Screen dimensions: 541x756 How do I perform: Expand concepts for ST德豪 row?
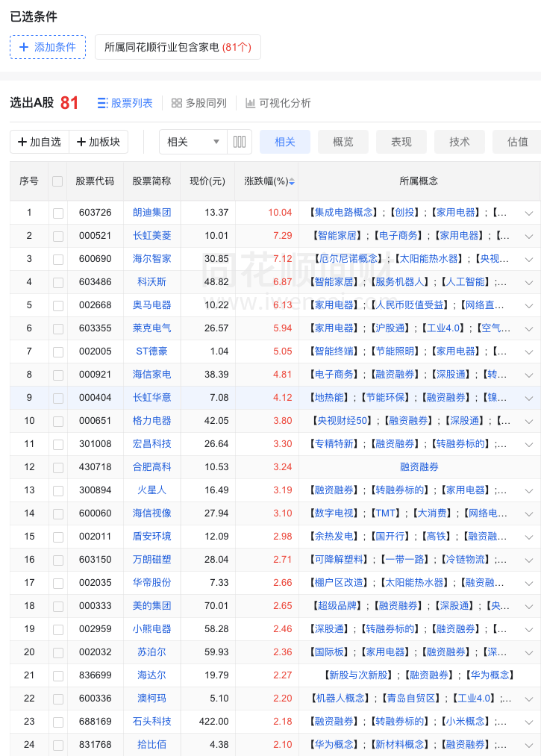529,352
